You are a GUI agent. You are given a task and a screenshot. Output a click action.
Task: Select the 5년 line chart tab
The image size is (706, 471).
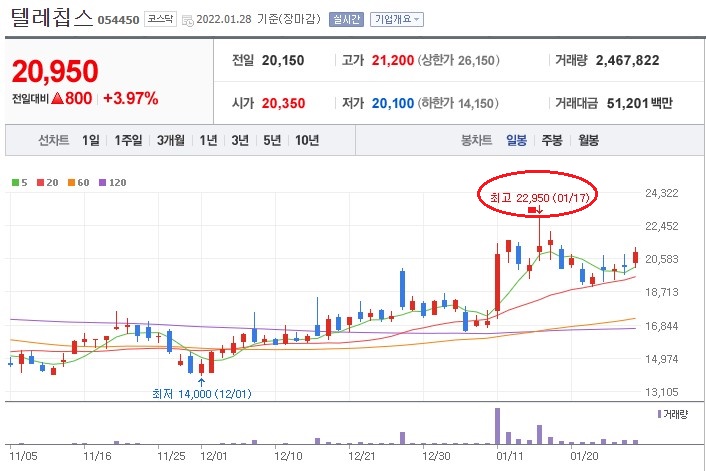pyautogui.click(x=272, y=140)
